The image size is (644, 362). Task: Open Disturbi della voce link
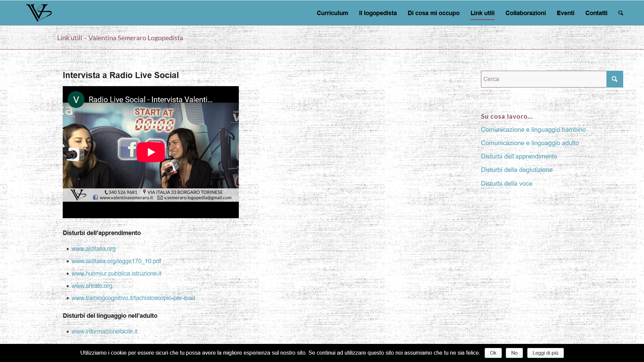click(506, 184)
